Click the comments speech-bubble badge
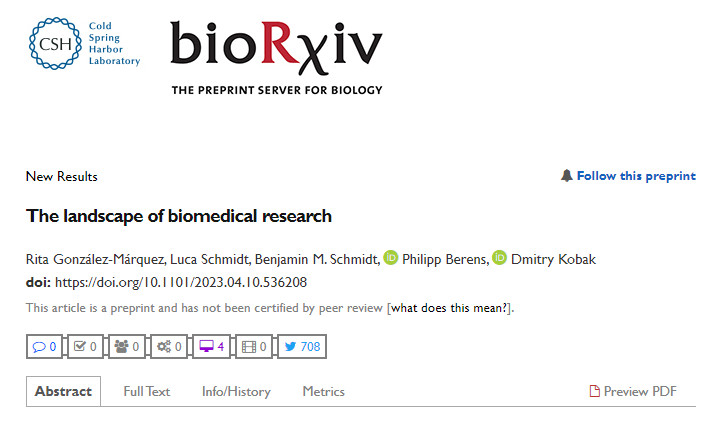This screenshot has width=718, height=422. (44, 347)
